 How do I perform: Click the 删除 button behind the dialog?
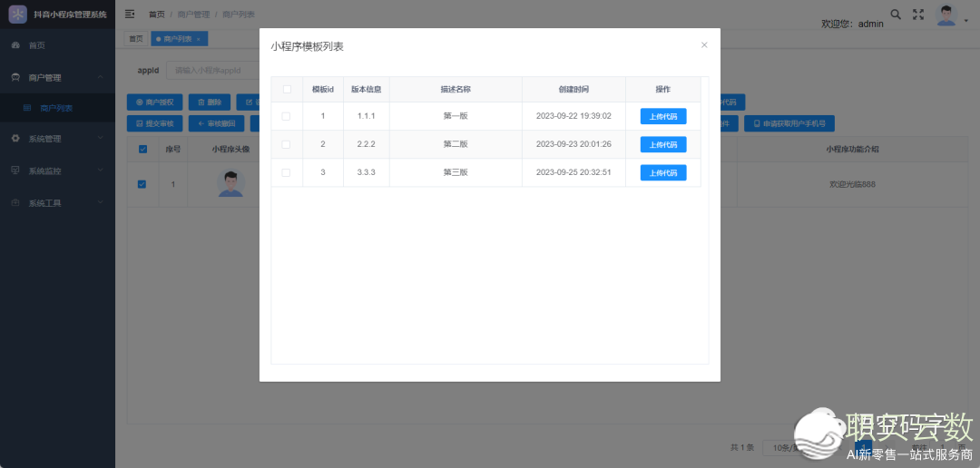pos(210,102)
